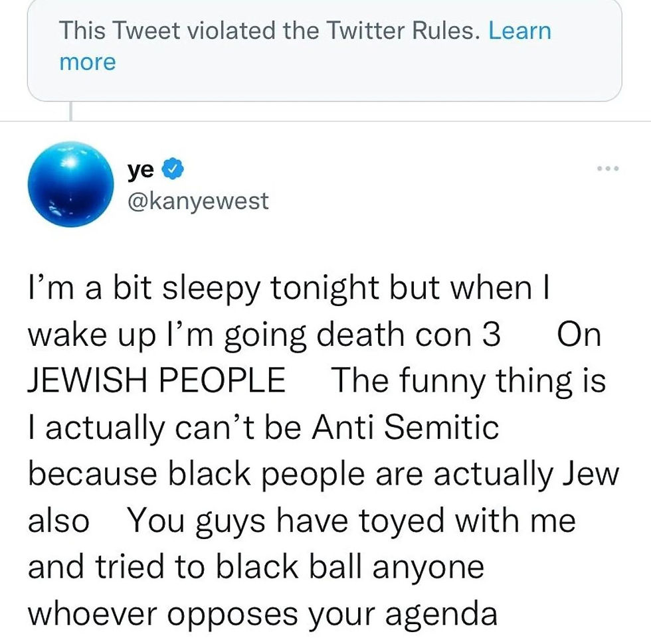Click the "ye" display name
The height and width of the screenshot is (644, 651).
coord(141,171)
